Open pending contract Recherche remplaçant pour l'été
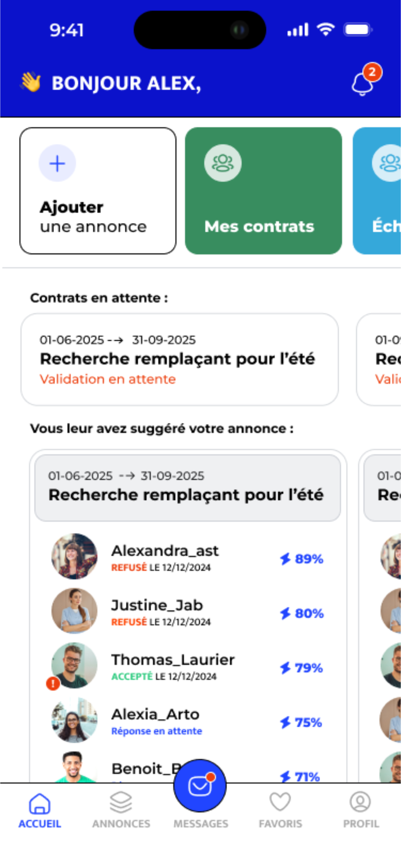The image size is (401, 868). click(x=180, y=360)
